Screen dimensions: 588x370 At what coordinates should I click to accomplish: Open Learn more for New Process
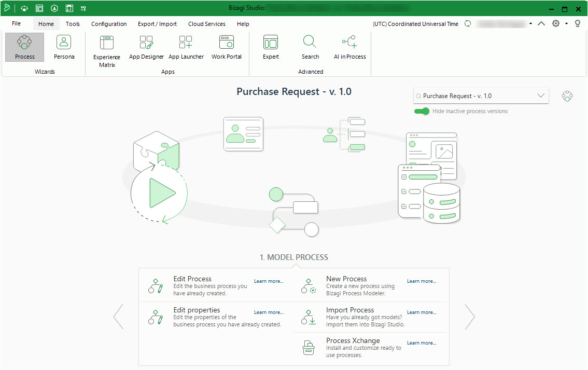tap(422, 281)
